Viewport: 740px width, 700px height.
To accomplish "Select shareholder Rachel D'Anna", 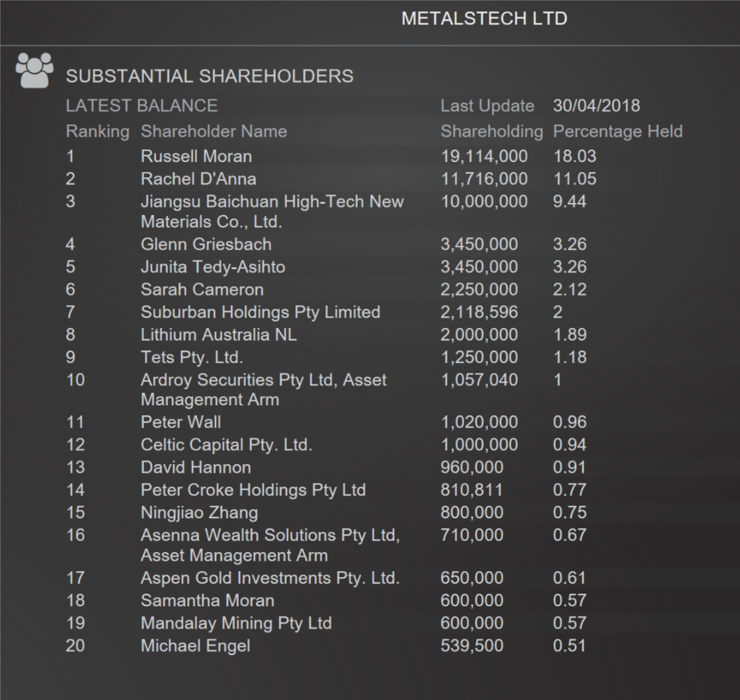I will (198, 178).
